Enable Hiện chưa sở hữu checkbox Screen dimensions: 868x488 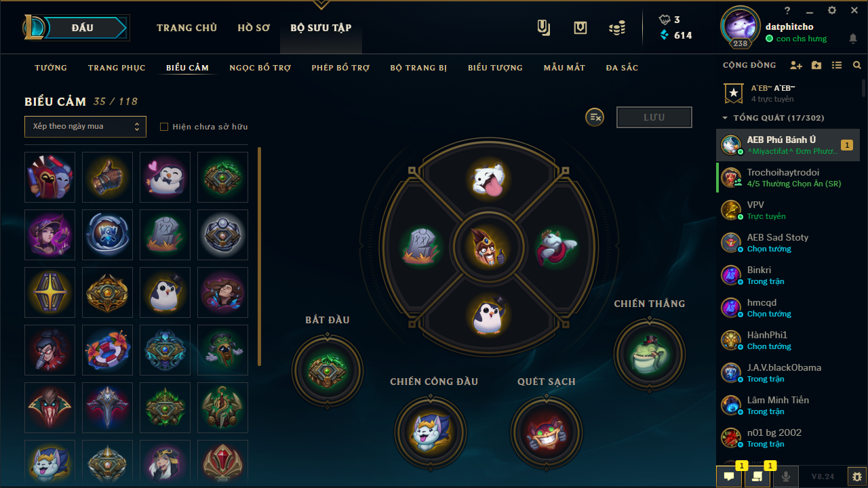[163, 127]
